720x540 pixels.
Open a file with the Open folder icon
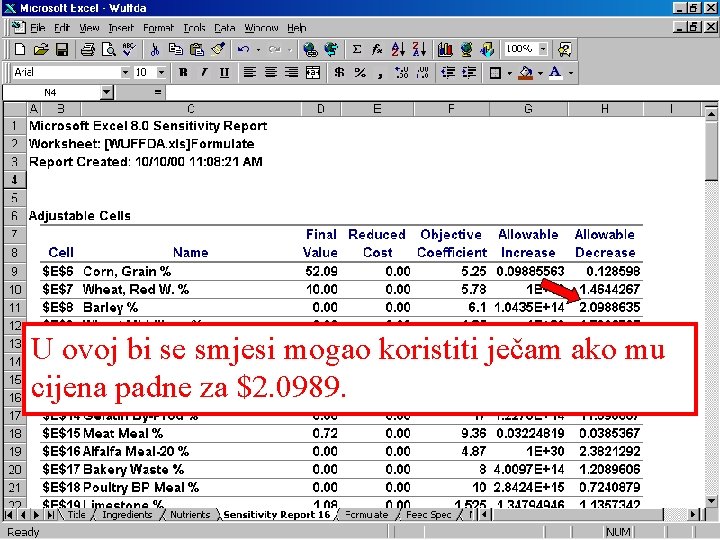coord(41,49)
